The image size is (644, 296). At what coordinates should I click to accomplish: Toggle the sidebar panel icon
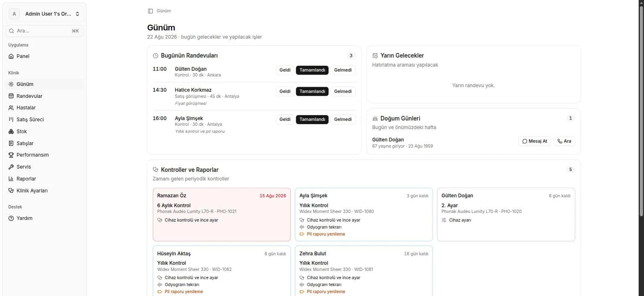click(x=150, y=11)
